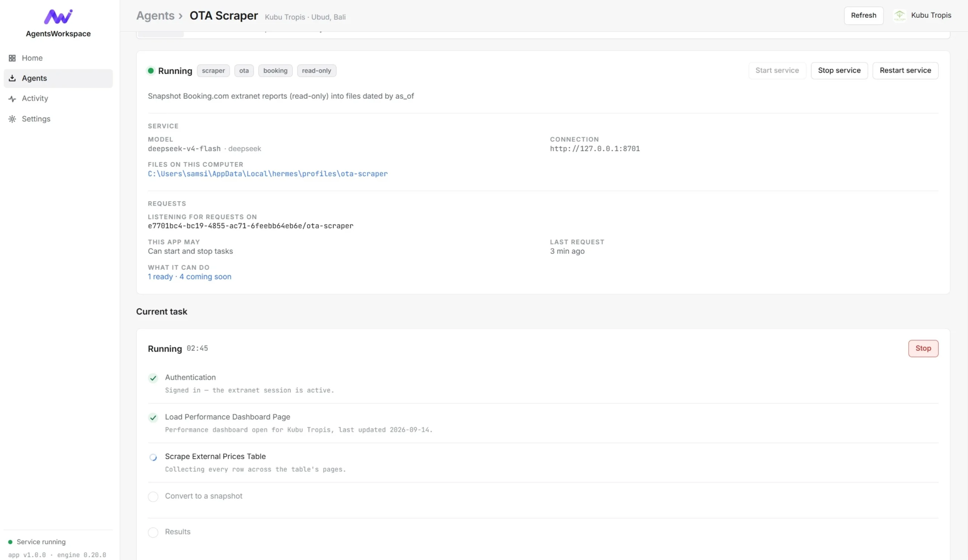The image size is (968, 560).
Task: Click the model name 'deepseek-v4-flash'
Action: 185,149
